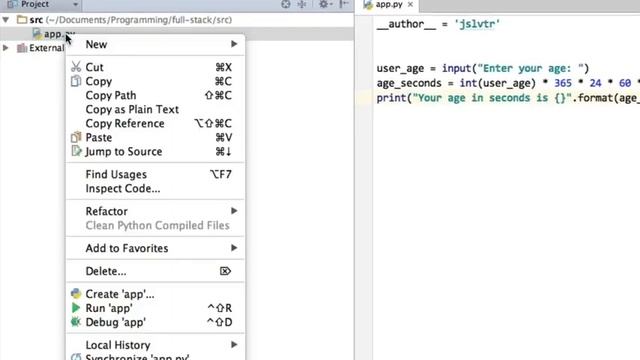Open the New menu entry
This screenshot has width=640, height=360.
[155, 44]
